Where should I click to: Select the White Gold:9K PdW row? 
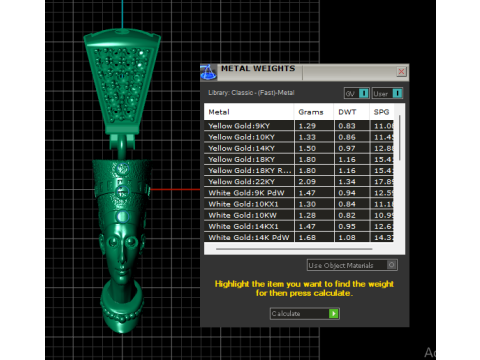coord(299,193)
